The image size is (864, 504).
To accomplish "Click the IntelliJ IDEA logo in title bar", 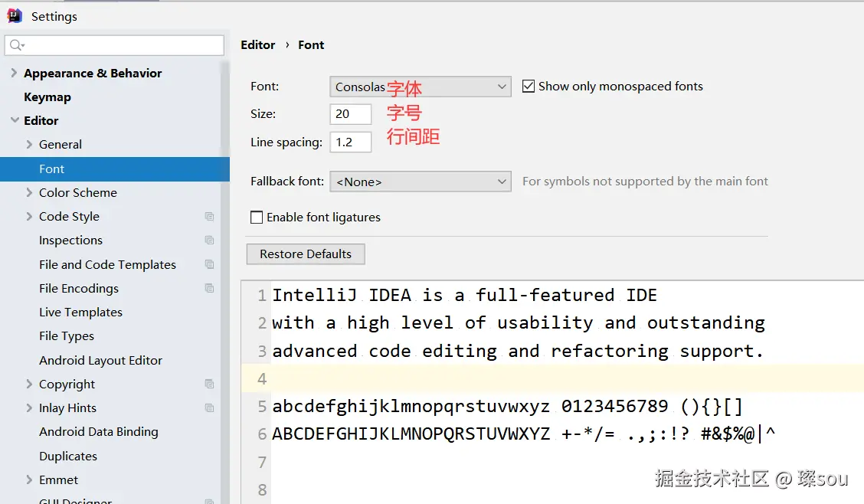I will 15,16.
